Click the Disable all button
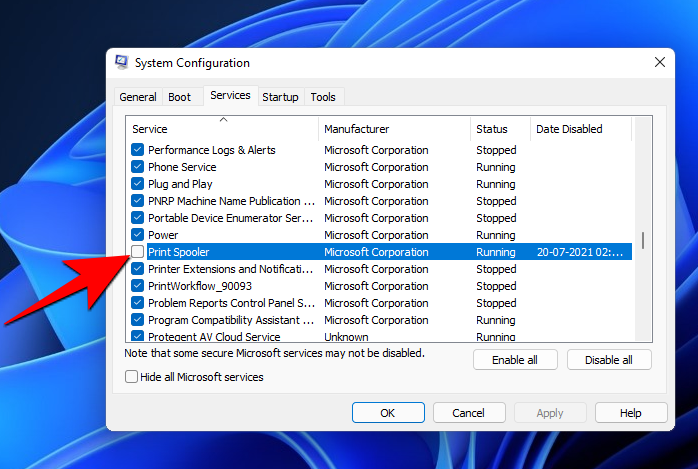 [x=608, y=360]
